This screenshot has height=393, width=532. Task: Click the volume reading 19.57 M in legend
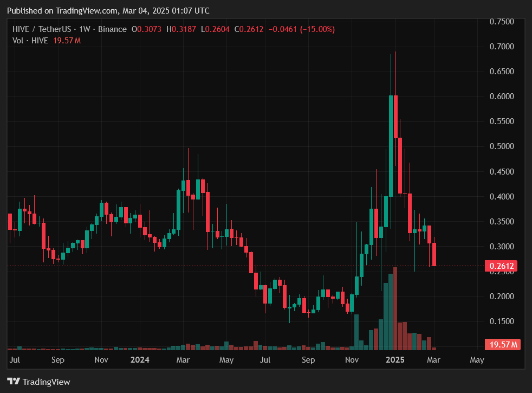pos(67,41)
